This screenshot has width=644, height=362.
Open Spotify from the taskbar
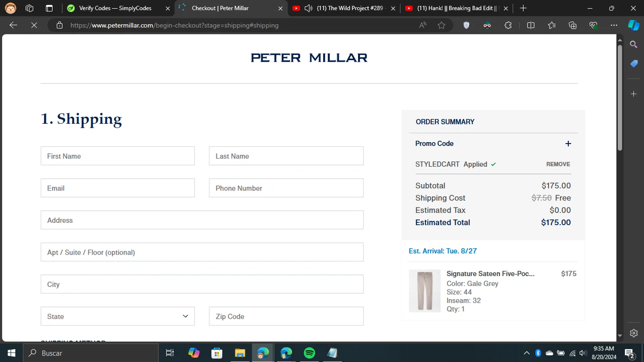(309, 353)
